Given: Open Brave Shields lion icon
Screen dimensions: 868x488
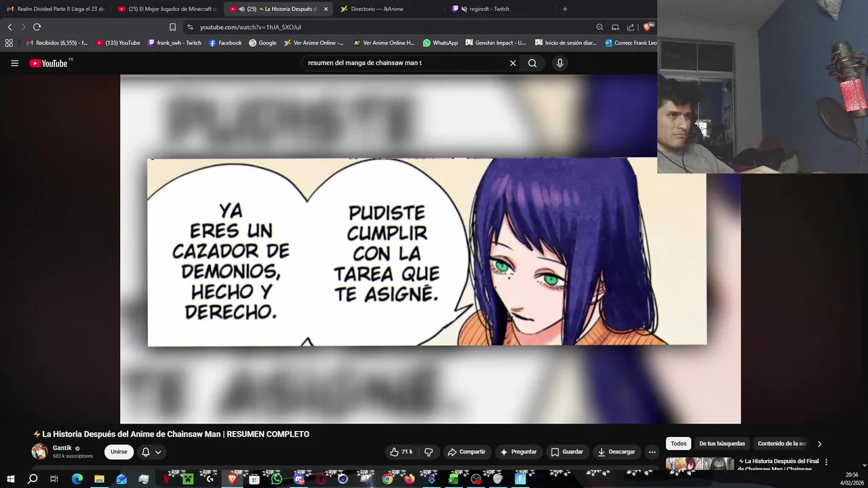Looking at the screenshot, I should [x=648, y=27].
